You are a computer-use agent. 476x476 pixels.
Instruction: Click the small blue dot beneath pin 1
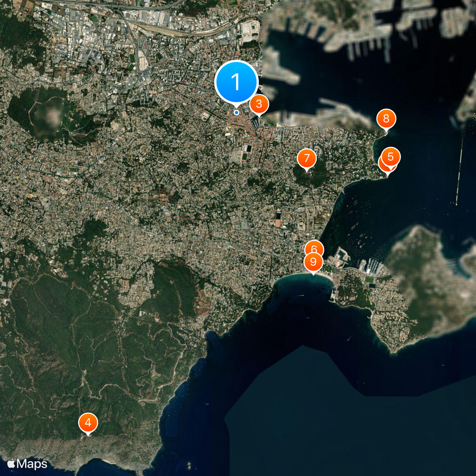pyautogui.click(x=236, y=112)
